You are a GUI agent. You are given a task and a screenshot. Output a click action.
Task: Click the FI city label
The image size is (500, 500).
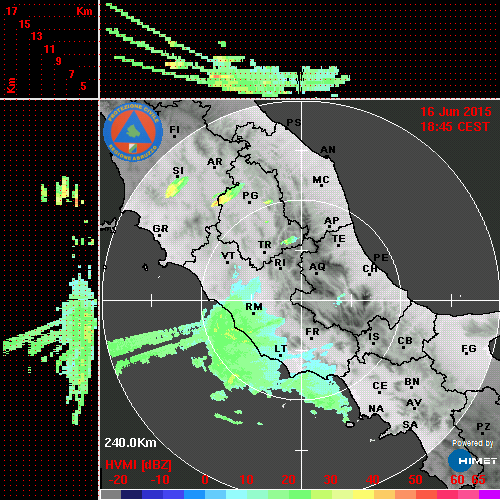click(x=175, y=129)
